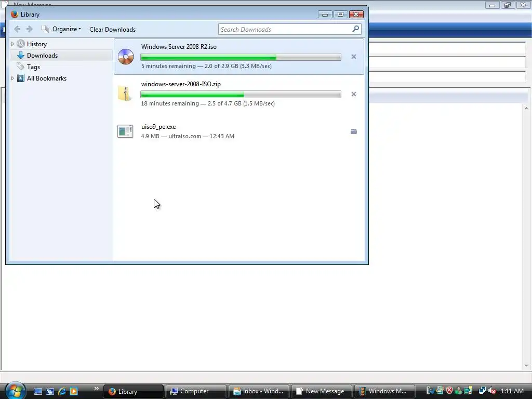
Task: Click the Windows Server 2008 R2.iso progress bar
Action: coord(241,57)
